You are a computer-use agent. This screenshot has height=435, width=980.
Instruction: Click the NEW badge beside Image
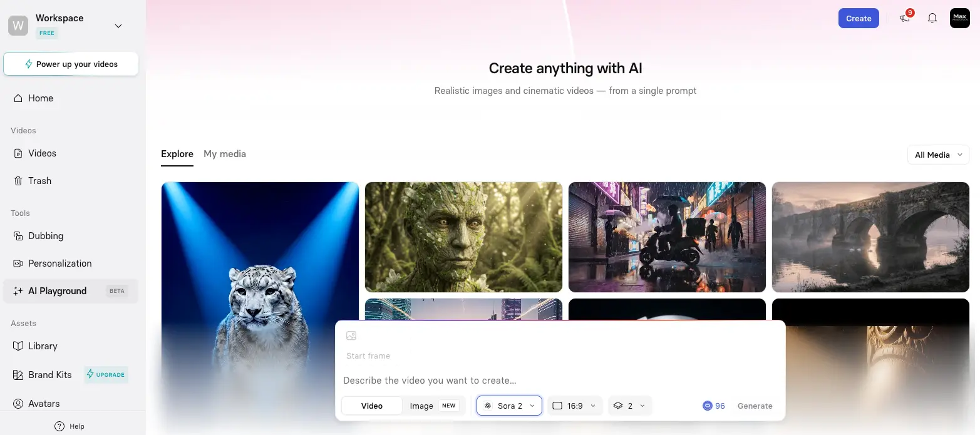tap(449, 406)
